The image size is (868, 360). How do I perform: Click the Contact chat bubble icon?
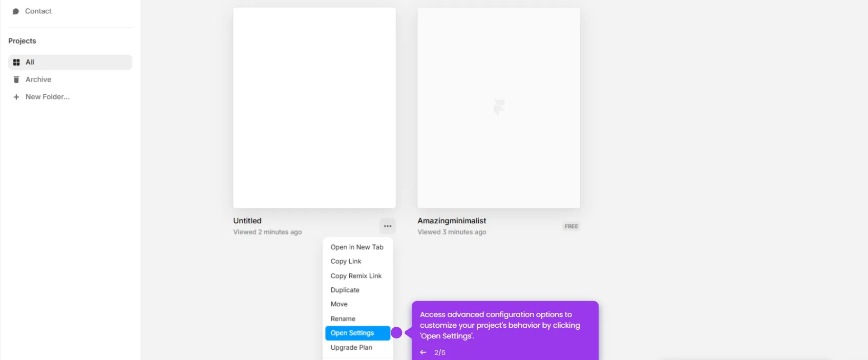16,11
